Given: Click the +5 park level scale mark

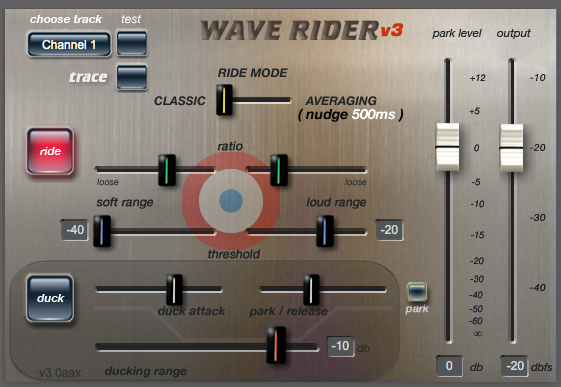Looking at the screenshot, I should (474, 111).
